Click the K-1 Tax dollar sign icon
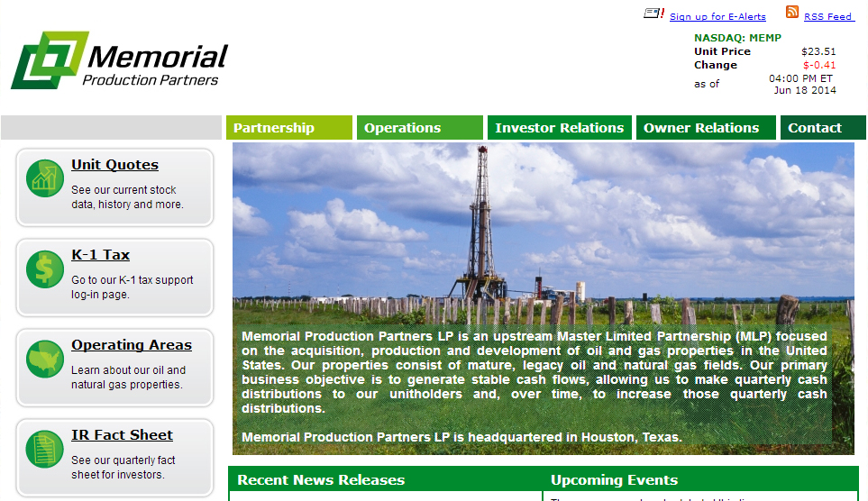The width and height of the screenshot is (868, 501). point(43,268)
